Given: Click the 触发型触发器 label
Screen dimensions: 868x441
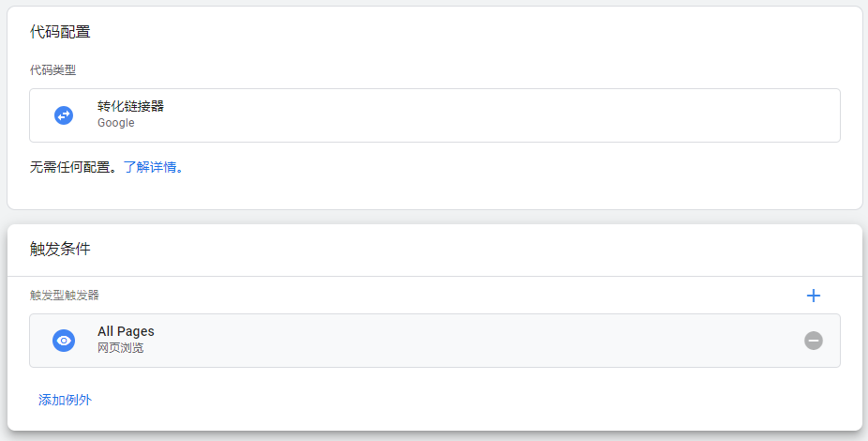Looking at the screenshot, I should pos(64,295).
